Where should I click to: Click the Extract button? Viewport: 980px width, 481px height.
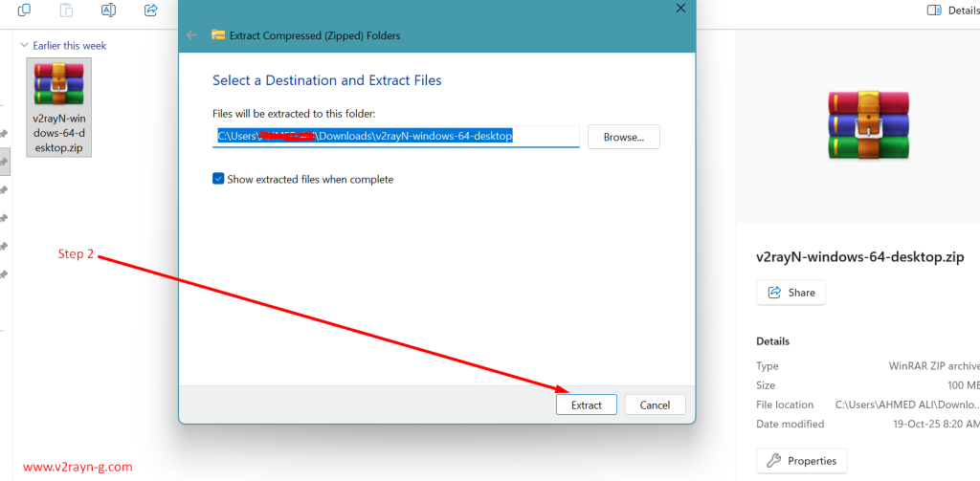(587, 404)
